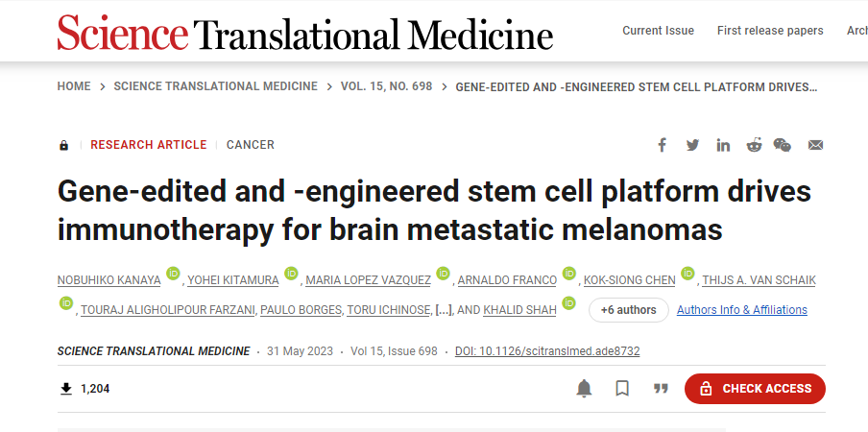Open the article DOI link

pyautogui.click(x=547, y=351)
